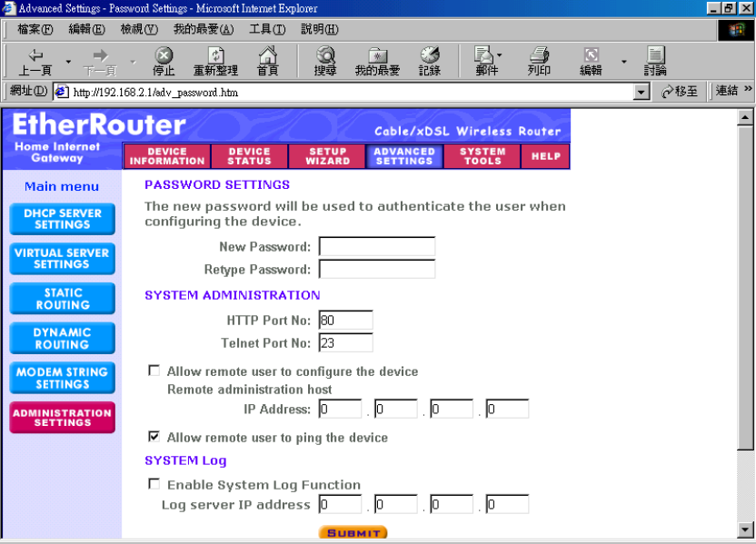Image resolution: width=756 pixels, height=544 pixels.
Task: Open the 檢視(V) view menu
Action: [x=139, y=29]
